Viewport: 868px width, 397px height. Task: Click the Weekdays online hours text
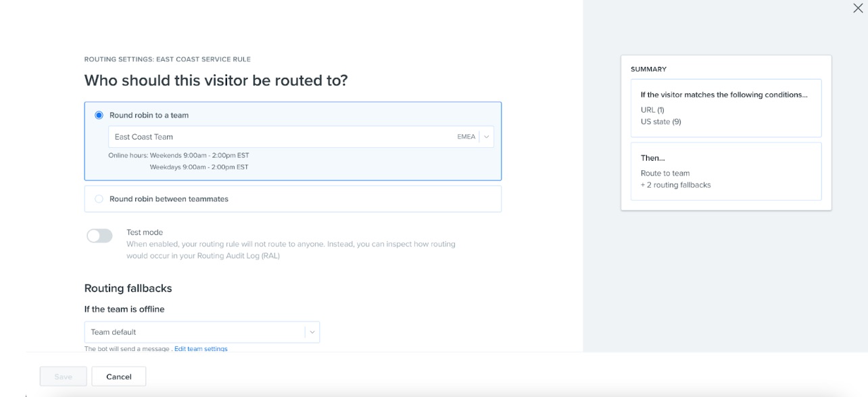click(199, 167)
